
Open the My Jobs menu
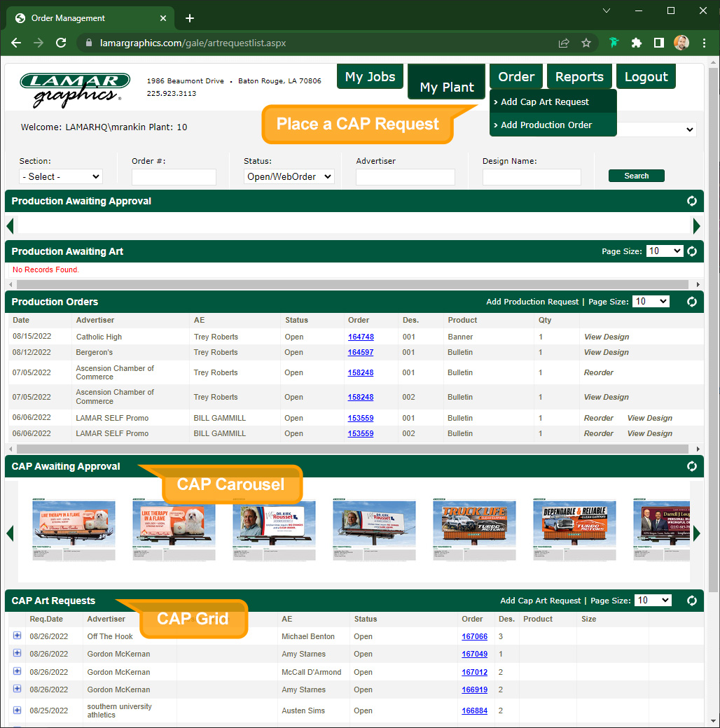point(371,76)
